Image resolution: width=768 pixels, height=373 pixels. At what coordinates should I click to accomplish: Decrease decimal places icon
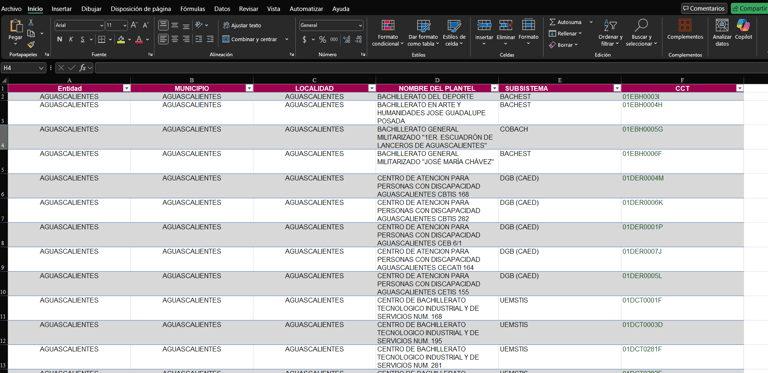[x=358, y=39]
